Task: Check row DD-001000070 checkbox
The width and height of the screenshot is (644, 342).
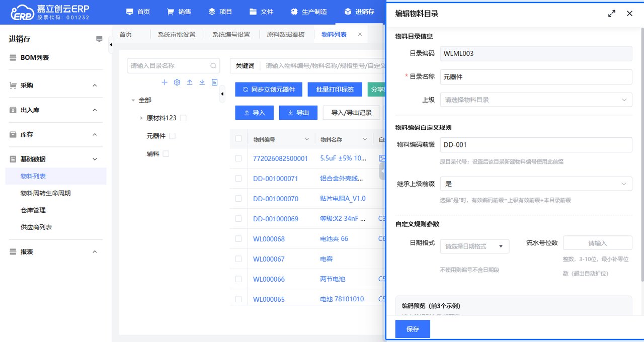Action: pos(238,198)
